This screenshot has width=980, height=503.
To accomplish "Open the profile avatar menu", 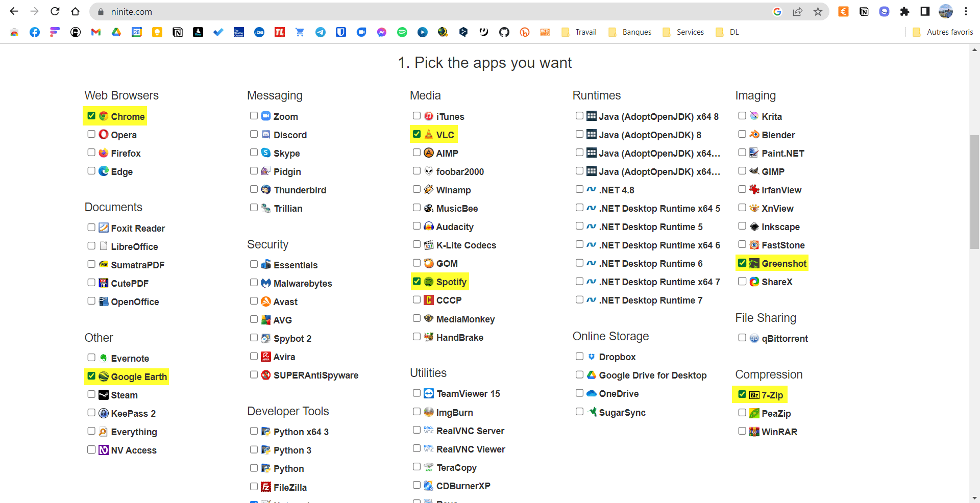I will [x=947, y=11].
